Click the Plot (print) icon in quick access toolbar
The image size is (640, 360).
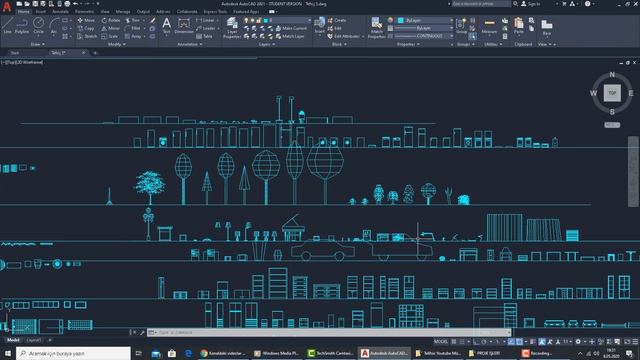[67, 4]
